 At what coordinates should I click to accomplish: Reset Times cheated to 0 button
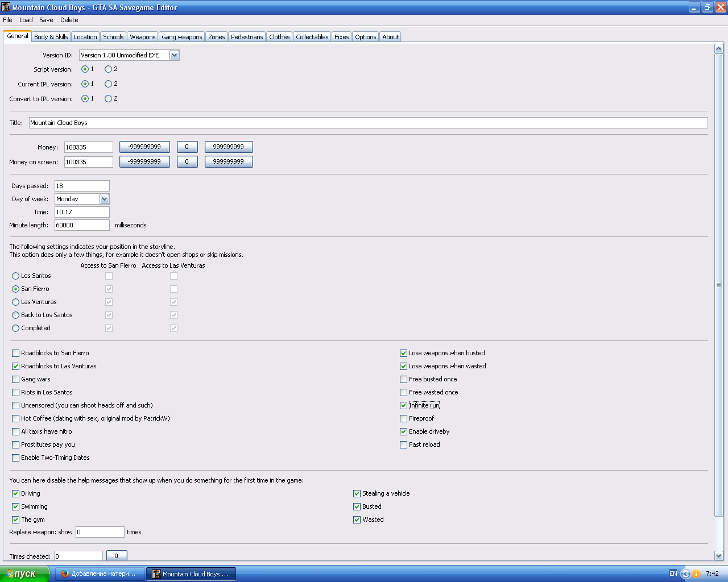coord(117,556)
